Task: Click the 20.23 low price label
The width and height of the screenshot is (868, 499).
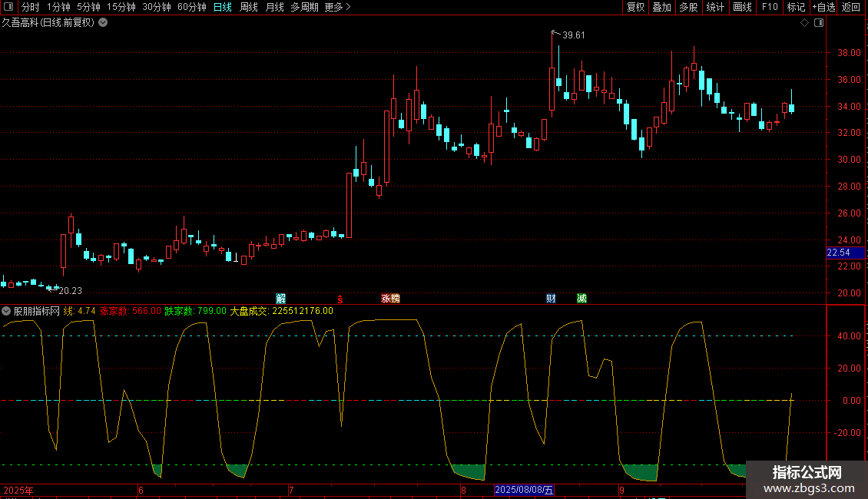Action: click(71, 291)
